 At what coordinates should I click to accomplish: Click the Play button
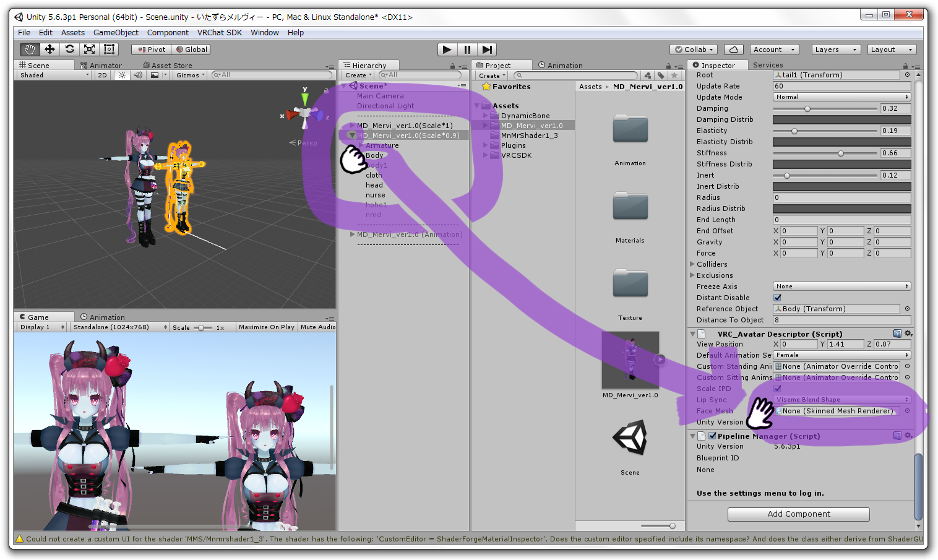tap(447, 50)
